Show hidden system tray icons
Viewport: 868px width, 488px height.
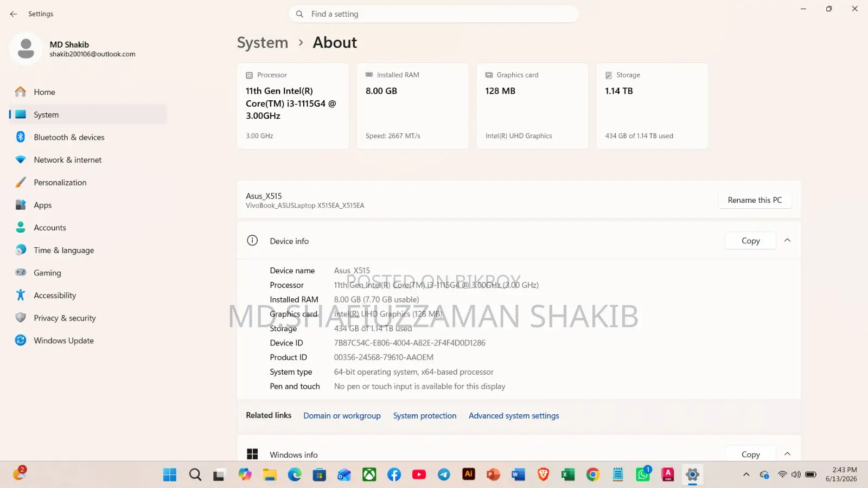pos(746,475)
